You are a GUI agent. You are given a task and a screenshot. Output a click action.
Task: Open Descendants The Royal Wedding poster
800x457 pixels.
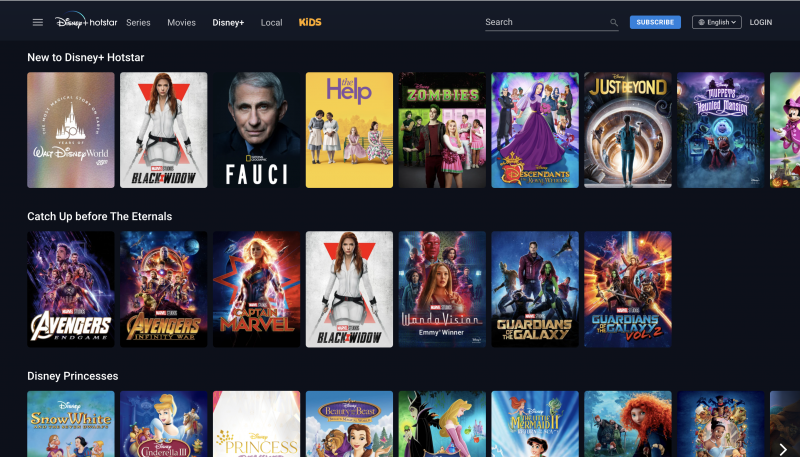point(535,130)
